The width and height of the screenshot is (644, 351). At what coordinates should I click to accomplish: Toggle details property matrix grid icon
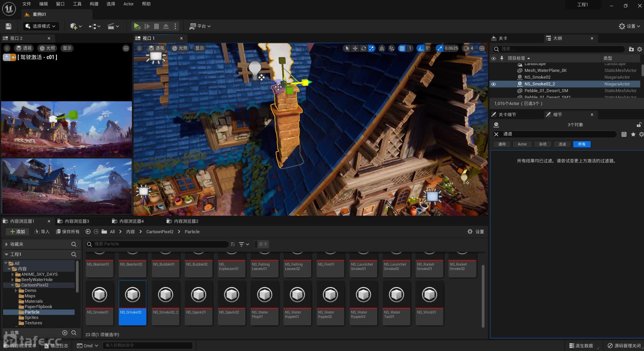click(624, 134)
